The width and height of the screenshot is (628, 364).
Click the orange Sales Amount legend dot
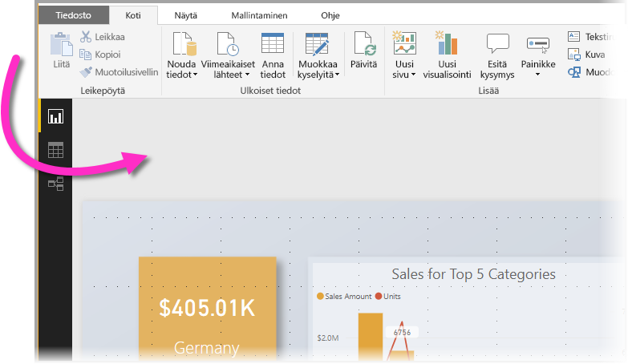tap(320, 297)
